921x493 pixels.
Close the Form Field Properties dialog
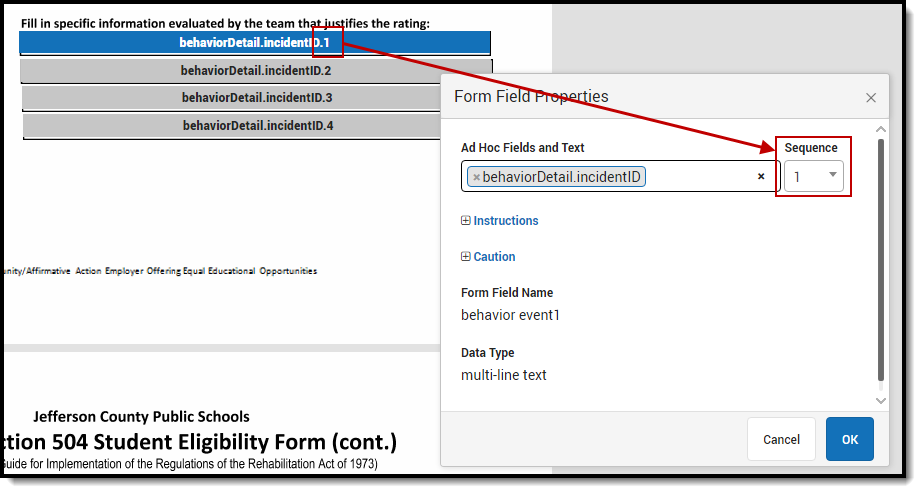[870, 98]
